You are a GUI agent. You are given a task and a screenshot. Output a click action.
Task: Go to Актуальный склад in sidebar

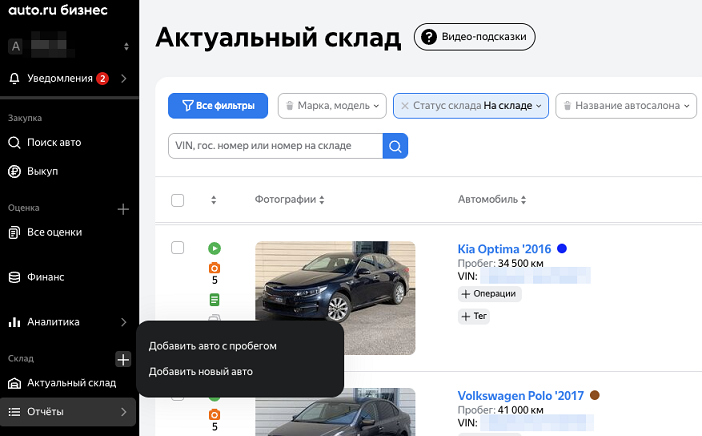pyautogui.click(x=72, y=383)
